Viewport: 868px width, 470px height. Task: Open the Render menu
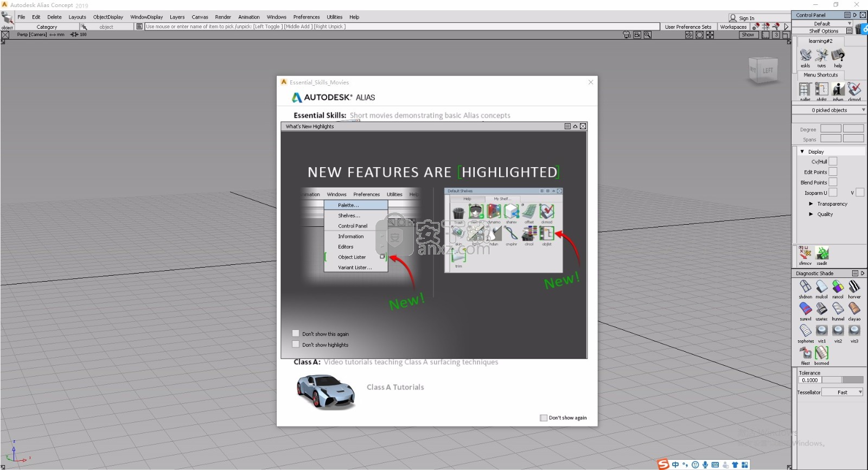click(223, 17)
